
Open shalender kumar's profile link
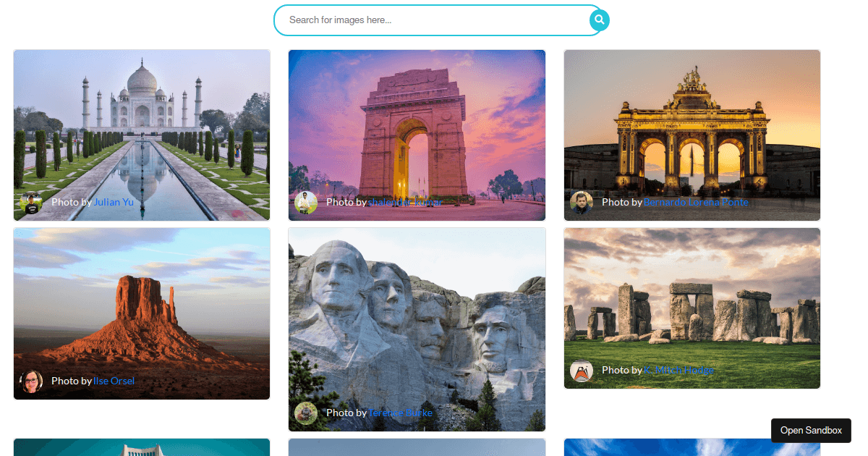click(x=405, y=202)
